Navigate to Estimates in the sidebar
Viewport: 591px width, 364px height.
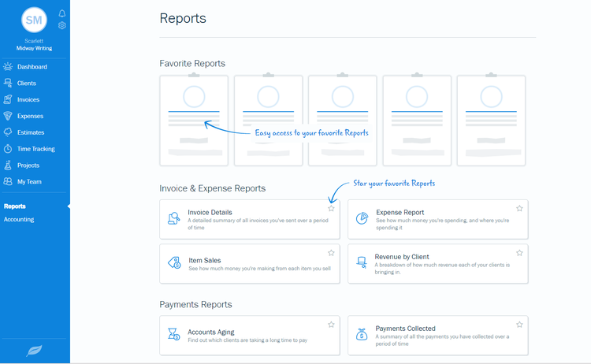tap(31, 132)
